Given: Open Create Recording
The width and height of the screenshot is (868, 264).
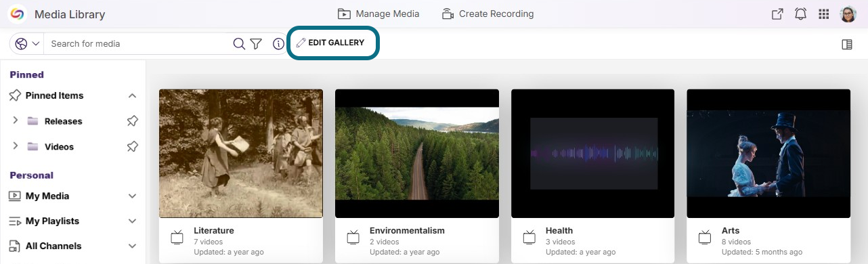Looking at the screenshot, I should 487,14.
